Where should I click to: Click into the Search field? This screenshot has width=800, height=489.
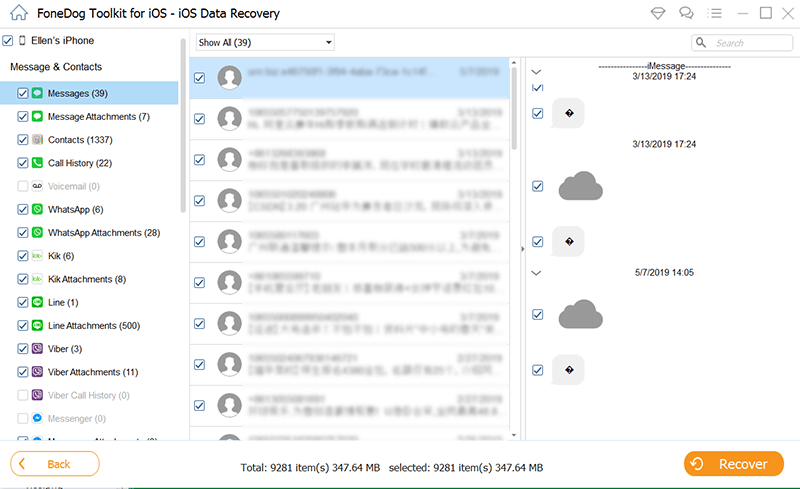point(750,43)
